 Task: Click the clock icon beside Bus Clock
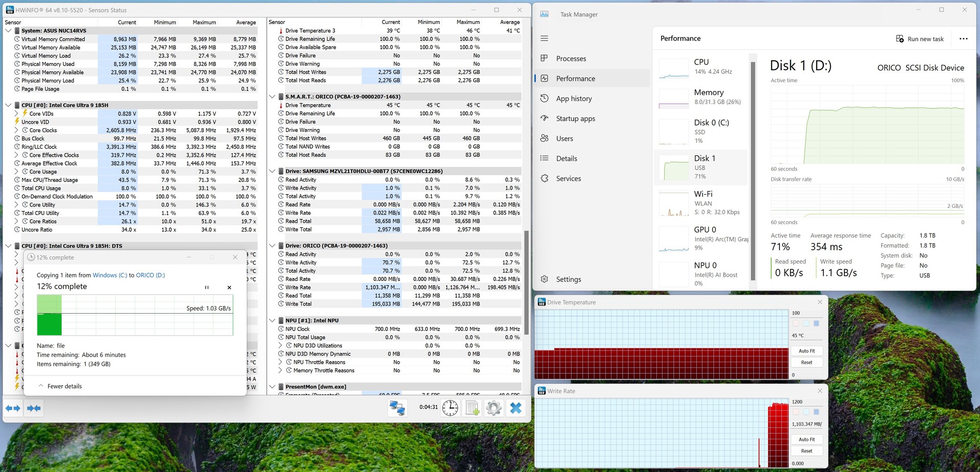tap(17, 138)
